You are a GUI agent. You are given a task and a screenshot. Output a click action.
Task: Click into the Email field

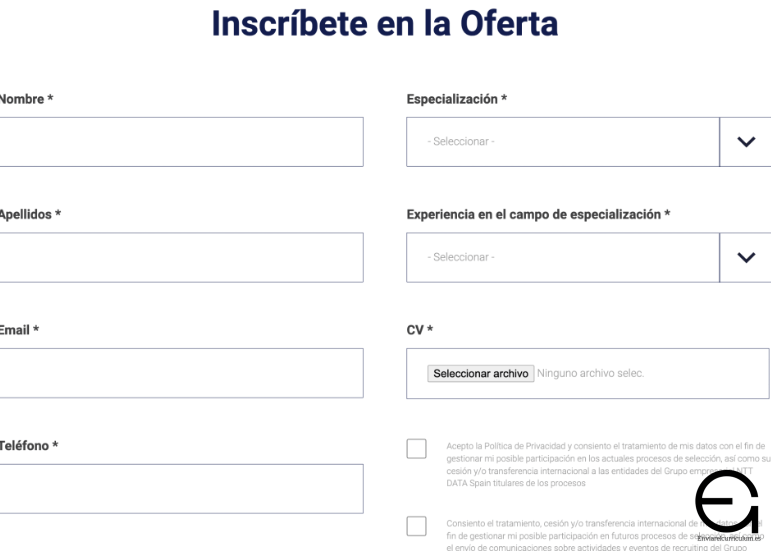(180, 373)
